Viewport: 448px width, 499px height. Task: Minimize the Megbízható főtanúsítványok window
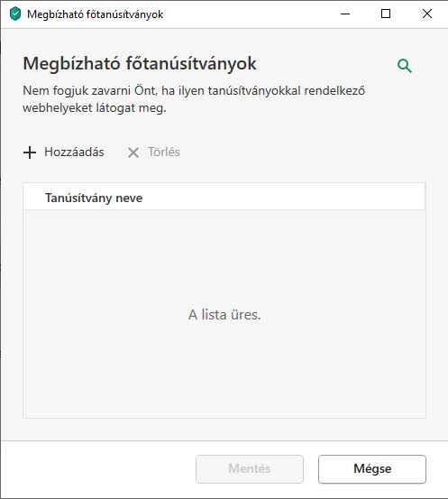pyautogui.click(x=345, y=14)
